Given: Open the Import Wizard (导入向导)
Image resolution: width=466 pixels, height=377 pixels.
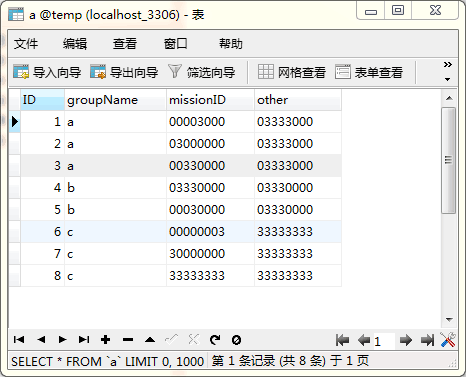Looking at the screenshot, I should pos(47,72).
